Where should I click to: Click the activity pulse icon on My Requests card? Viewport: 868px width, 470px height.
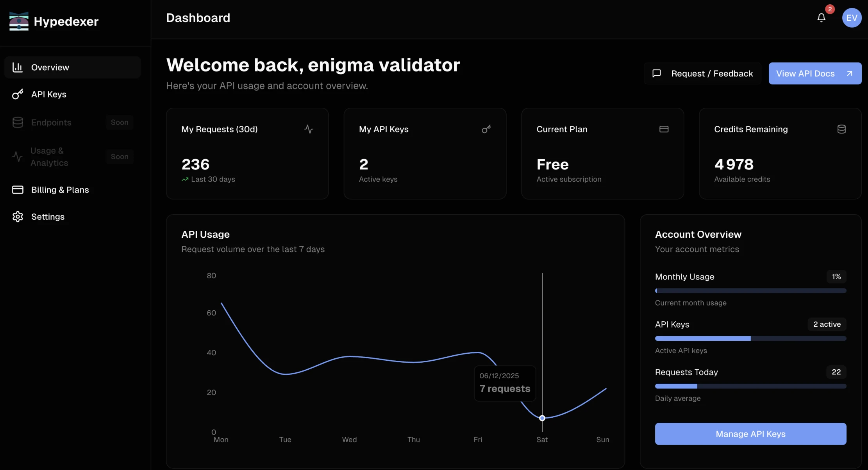click(x=309, y=129)
